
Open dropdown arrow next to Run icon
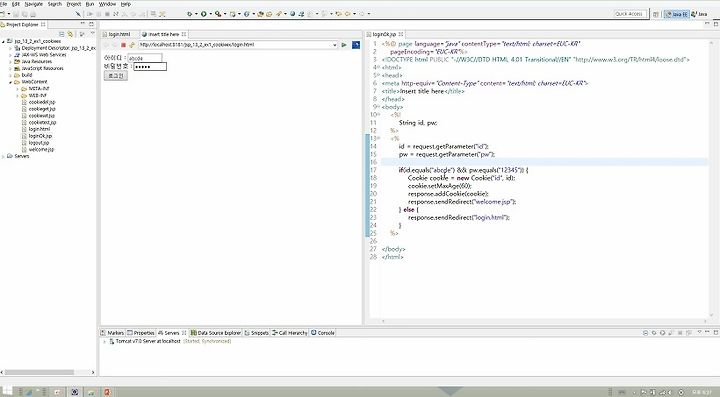210,14
